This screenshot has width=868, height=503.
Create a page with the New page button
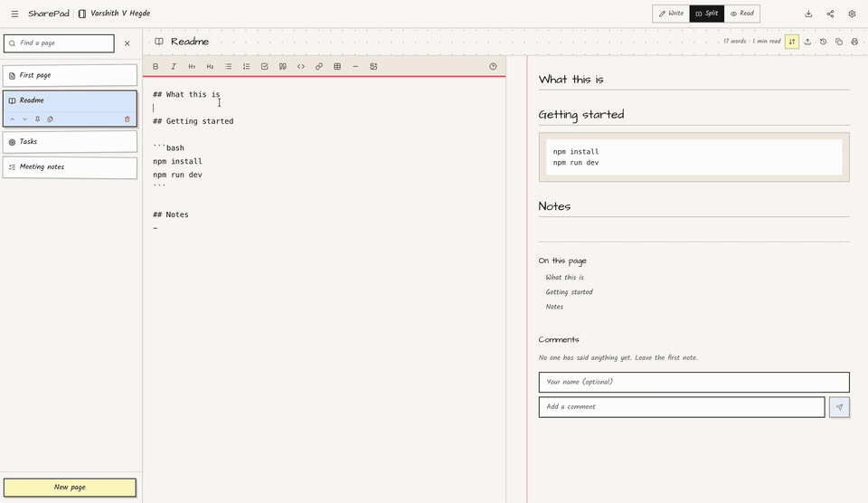pyautogui.click(x=70, y=488)
